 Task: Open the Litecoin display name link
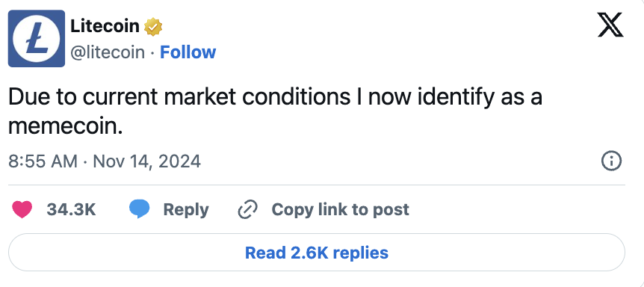pyautogui.click(x=105, y=27)
